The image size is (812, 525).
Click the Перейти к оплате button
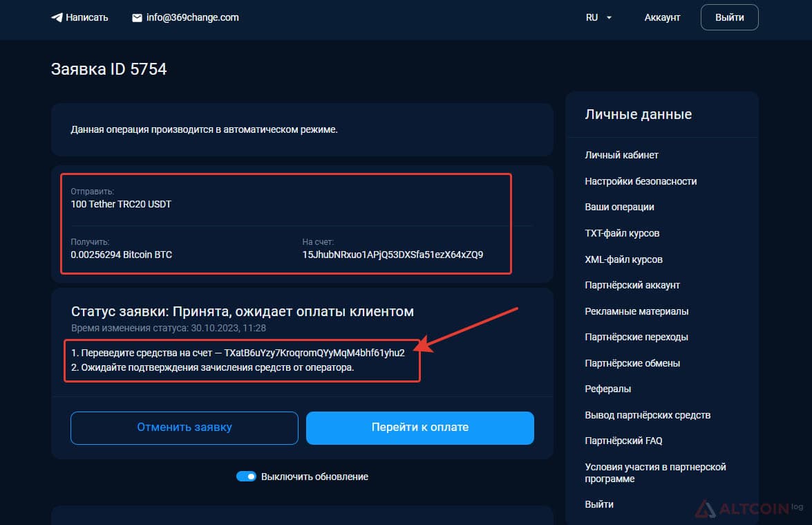point(420,427)
